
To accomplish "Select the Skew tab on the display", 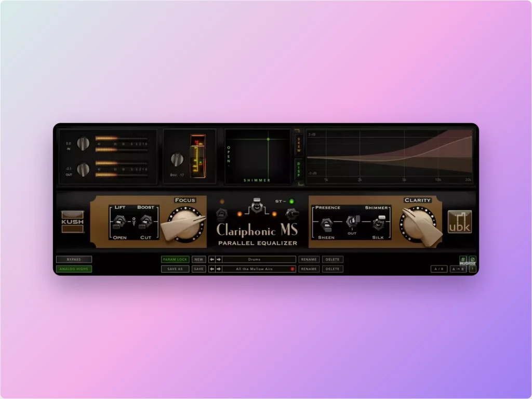I will pyautogui.click(x=299, y=144).
